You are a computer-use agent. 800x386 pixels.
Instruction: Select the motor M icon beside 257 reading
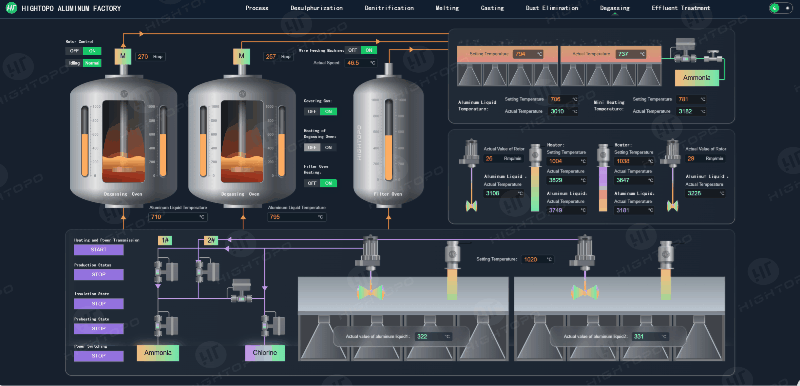pos(241,57)
